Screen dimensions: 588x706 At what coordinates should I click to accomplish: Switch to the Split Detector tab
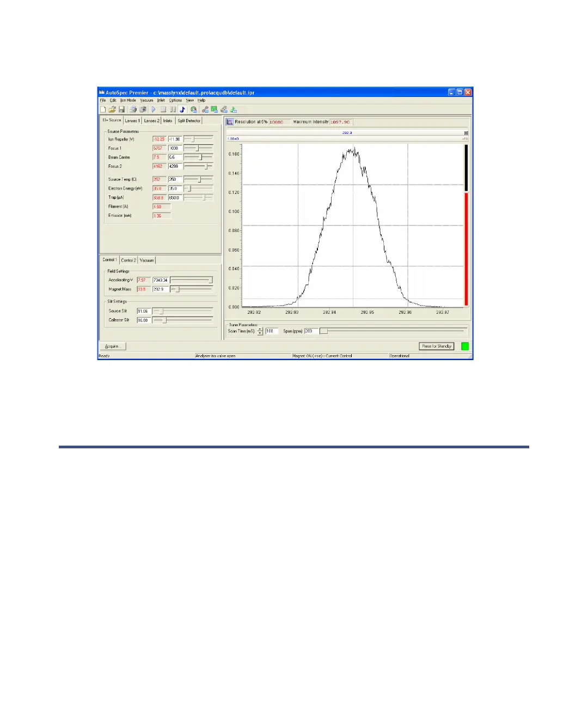pyautogui.click(x=189, y=121)
